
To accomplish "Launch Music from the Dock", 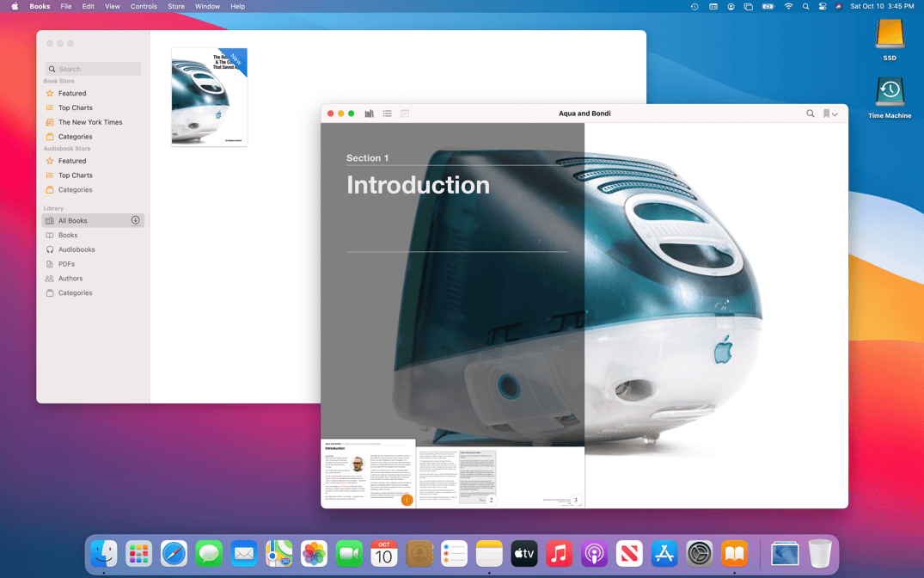I will (x=560, y=554).
